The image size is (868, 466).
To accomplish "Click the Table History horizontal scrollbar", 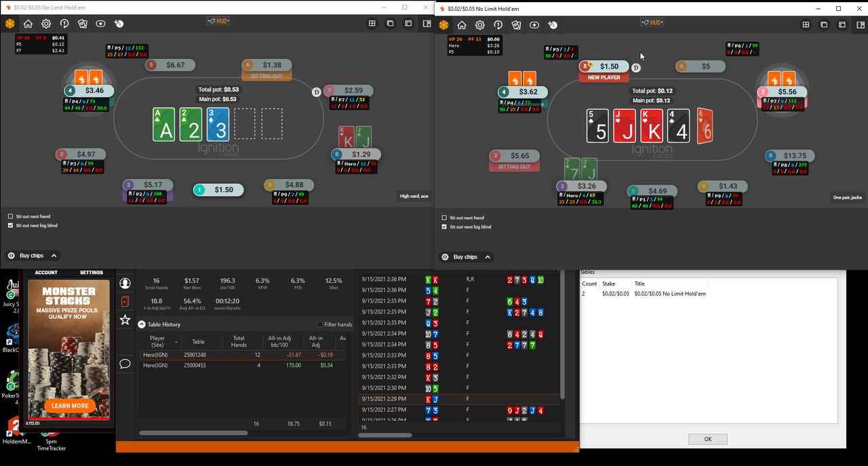I will tap(193, 433).
